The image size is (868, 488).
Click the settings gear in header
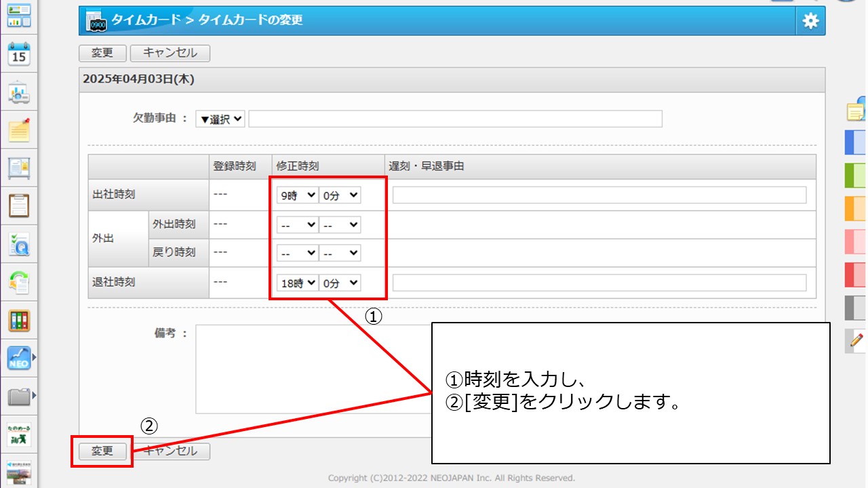click(x=810, y=21)
